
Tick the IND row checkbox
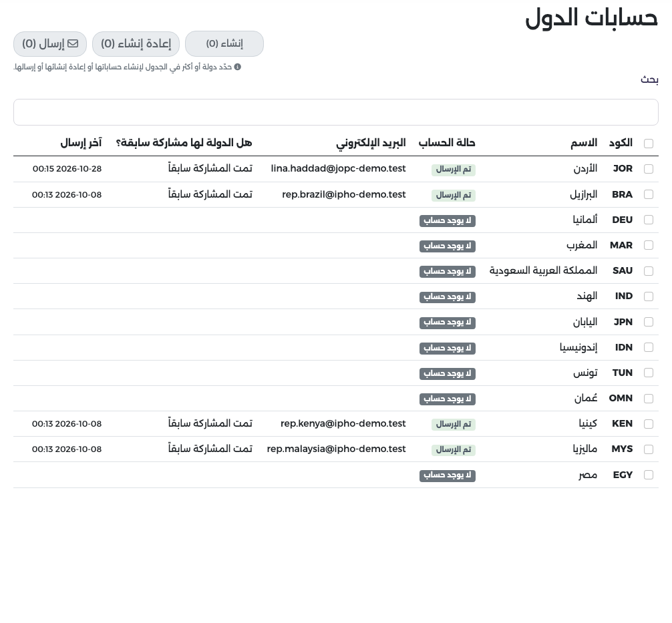click(649, 296)
